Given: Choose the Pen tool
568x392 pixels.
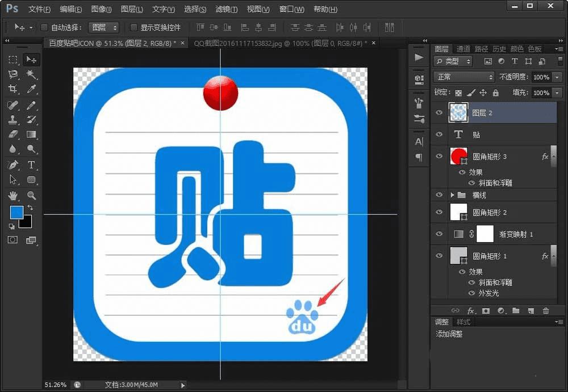Looking at the screenshot, I should [x=13, y=165].
